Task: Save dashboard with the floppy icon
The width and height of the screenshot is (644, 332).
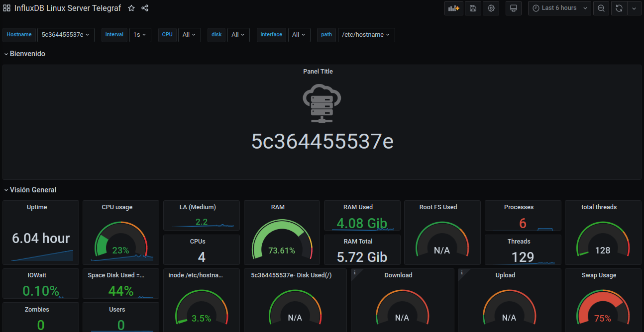Action: click(x=473, y=8)
